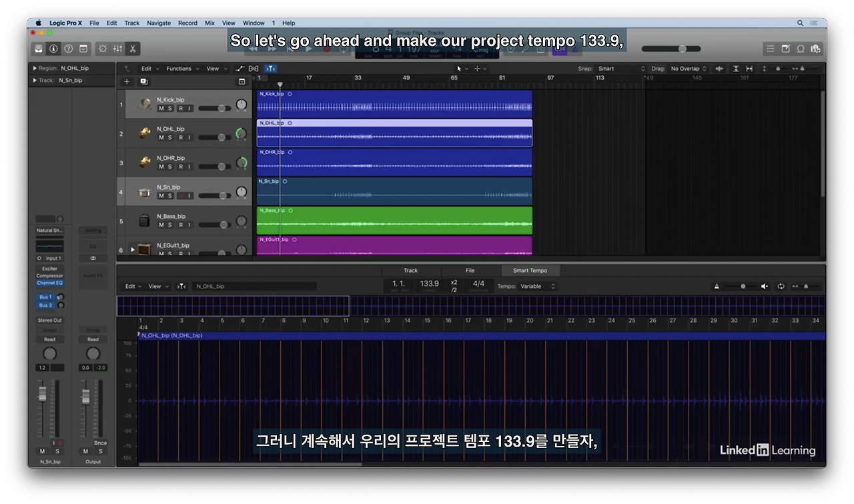Image resolution: width=854 pixels, height=504 pixels.
Task: Open the Note Pad icon
Action: click(785, 49)
